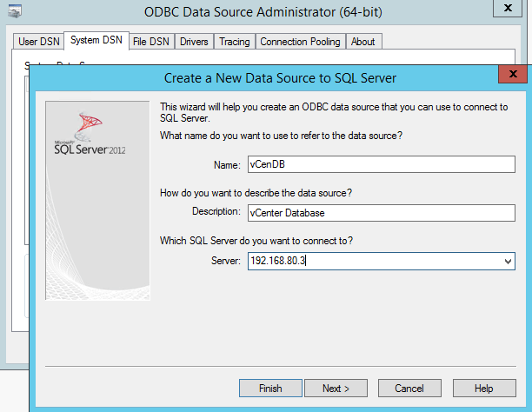Click the 'Server:' label text
The width and height of the screenshot is (532, 412).
226,261
